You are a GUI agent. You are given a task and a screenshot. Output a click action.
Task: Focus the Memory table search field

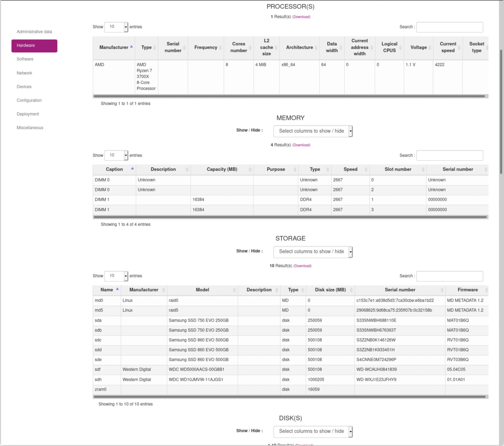pyautogui.click(x=449, y=155)
